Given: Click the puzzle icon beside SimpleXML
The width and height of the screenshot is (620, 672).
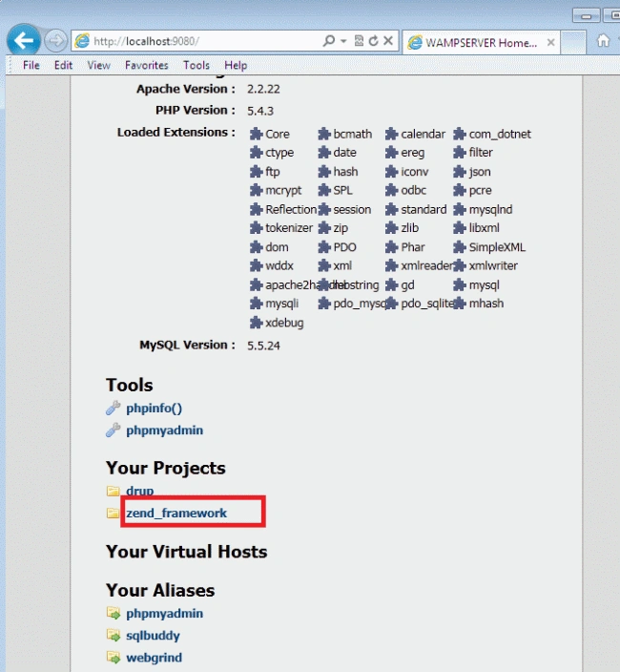Looking at the screenshot, I should 460,247.
